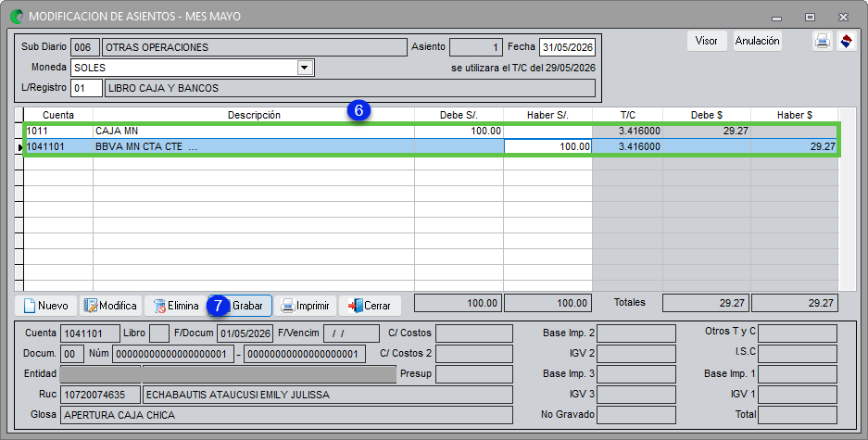The width and height of the screenshot is (868, 440).
Task: Click the Ruc field 10720074635
Action: (100, 395)
